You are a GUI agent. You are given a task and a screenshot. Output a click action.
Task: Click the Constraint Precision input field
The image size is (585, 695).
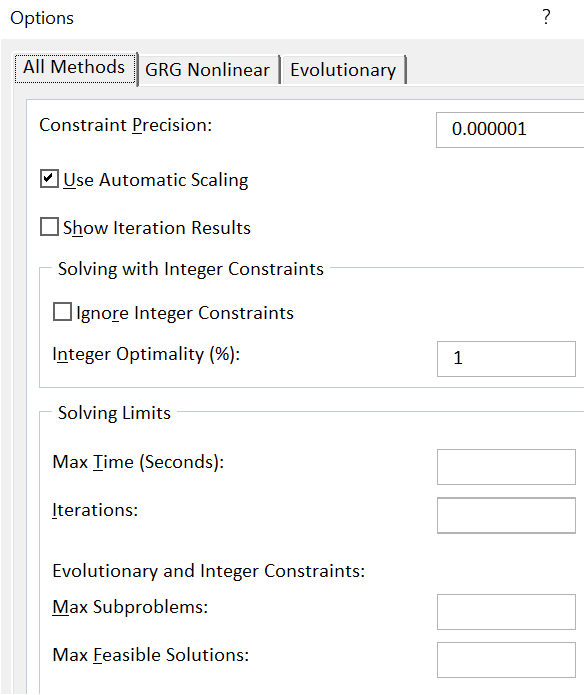[510, 129]
